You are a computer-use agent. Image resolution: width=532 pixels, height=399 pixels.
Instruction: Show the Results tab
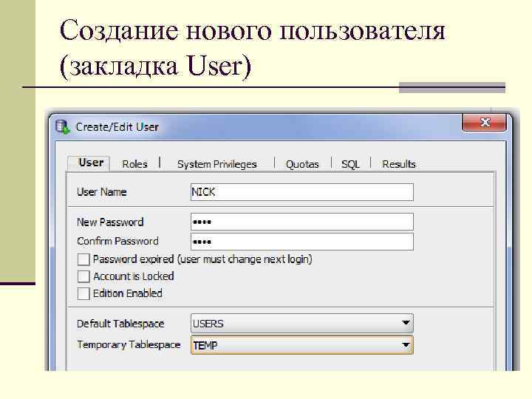coord(399,164)
